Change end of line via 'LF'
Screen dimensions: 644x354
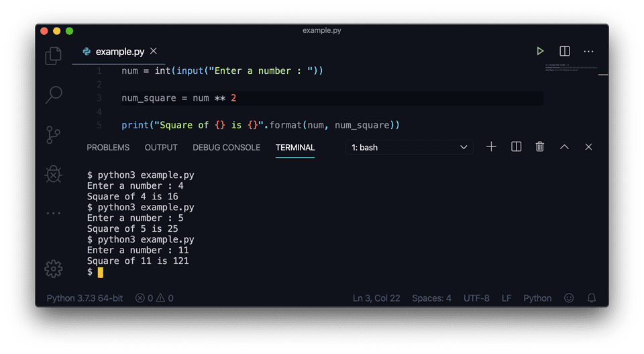(x=506, y=298)
